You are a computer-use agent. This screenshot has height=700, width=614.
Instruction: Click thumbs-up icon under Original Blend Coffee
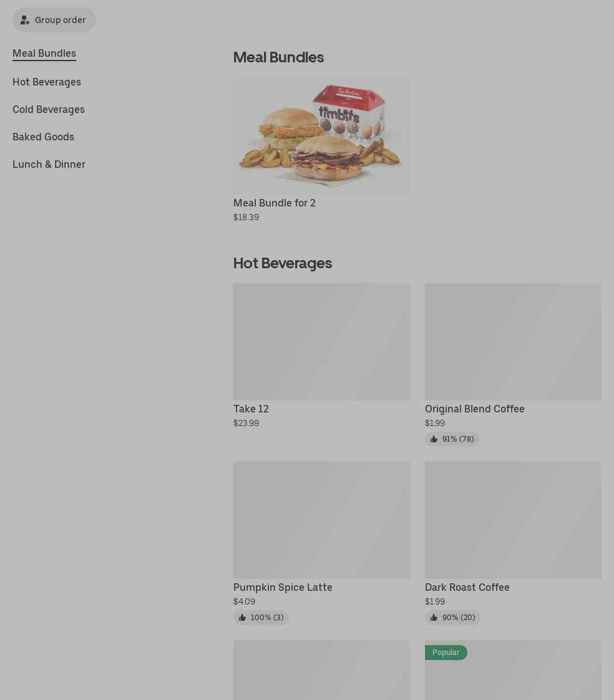click(434, 439)
